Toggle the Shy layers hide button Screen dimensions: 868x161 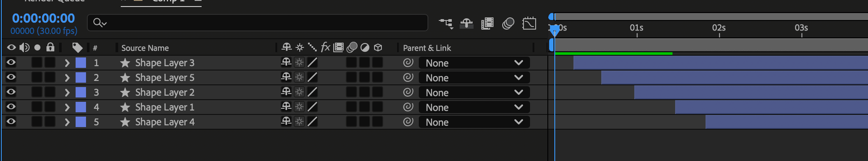click(467, 23)
